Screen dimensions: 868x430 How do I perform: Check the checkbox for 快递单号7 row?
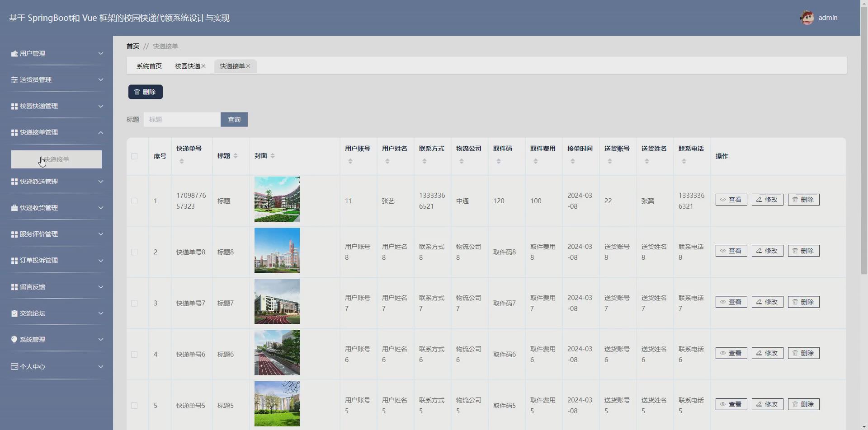tap(134, 303)
